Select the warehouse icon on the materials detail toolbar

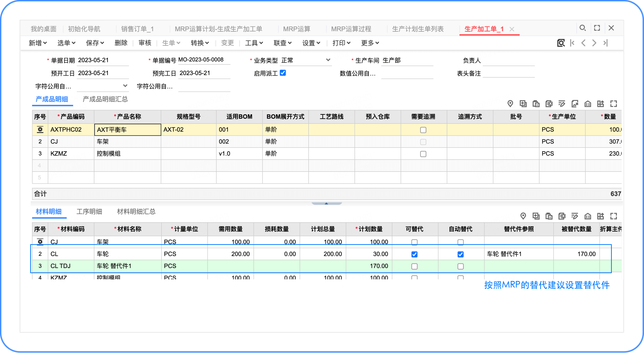coord(588,216)
